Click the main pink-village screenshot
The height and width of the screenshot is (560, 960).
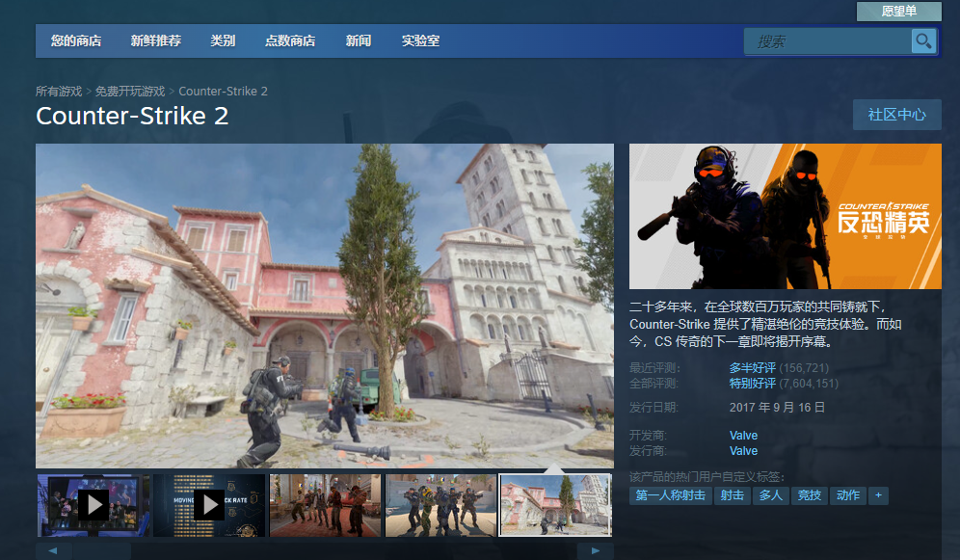point(325,306)
